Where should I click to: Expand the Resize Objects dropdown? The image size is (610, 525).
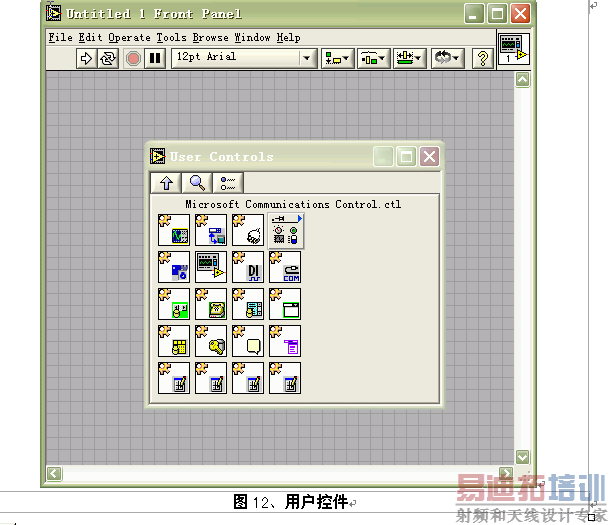coord(410,59)
